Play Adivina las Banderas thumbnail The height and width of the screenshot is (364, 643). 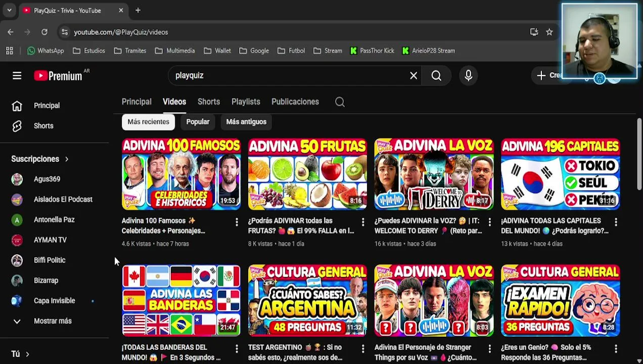(x=181, y=301)
